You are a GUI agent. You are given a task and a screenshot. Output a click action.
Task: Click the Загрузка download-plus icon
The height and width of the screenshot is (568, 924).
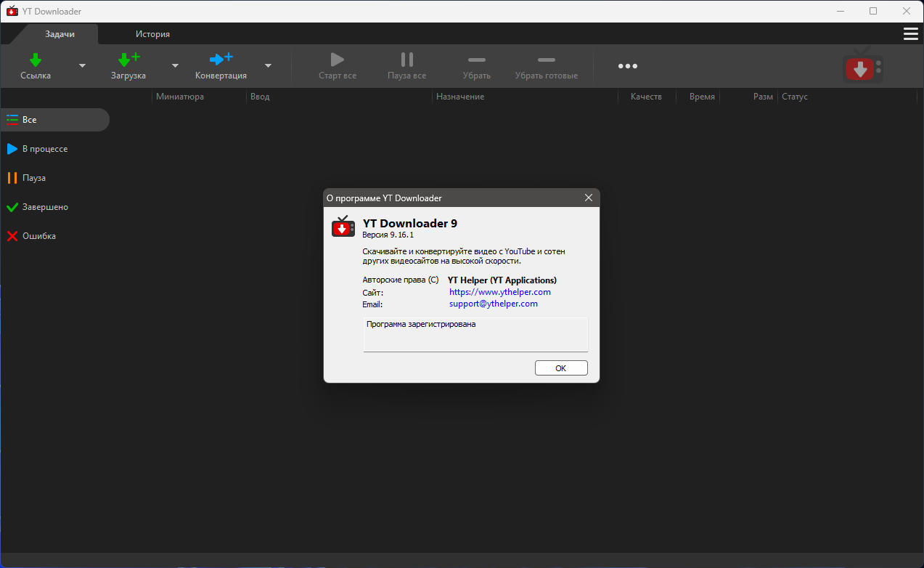coord(128,60)
